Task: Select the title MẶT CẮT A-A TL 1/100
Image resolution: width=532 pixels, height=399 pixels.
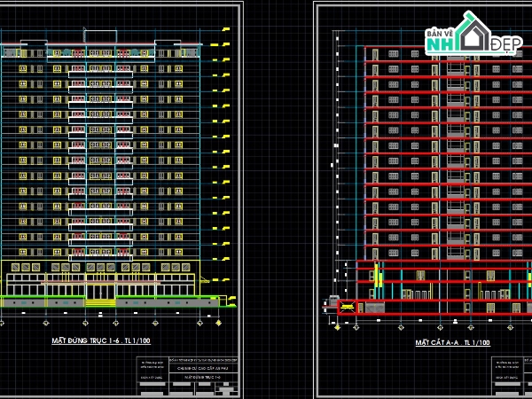Action: (x=452, y=342)
